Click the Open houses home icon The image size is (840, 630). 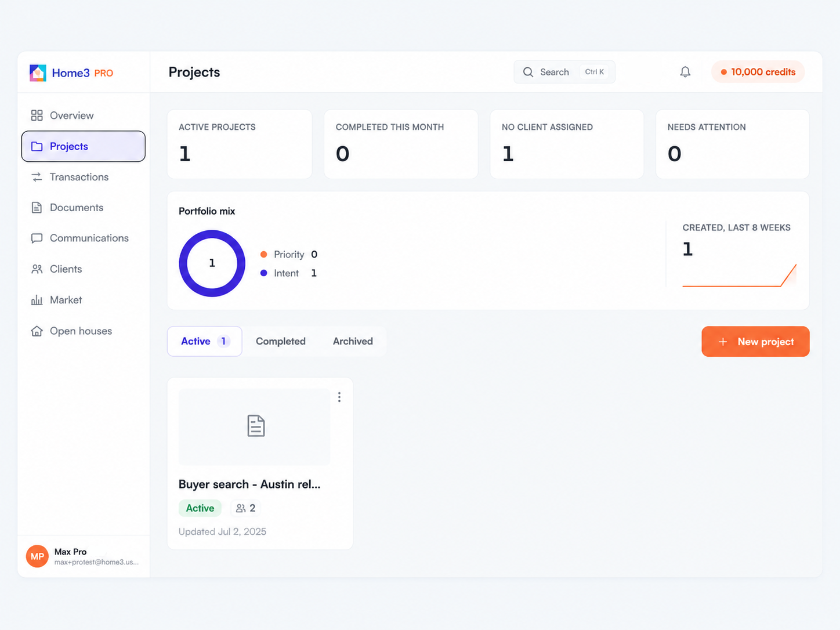[x=37, y=331]
